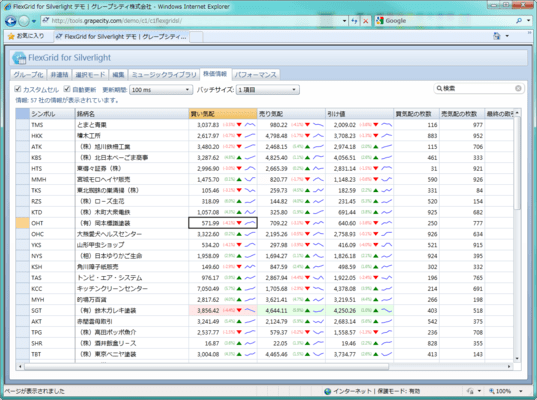Screen dimensions: 537x400
Task: Click the green up arrow in RZS bid cell
Action: pos(239,201)
